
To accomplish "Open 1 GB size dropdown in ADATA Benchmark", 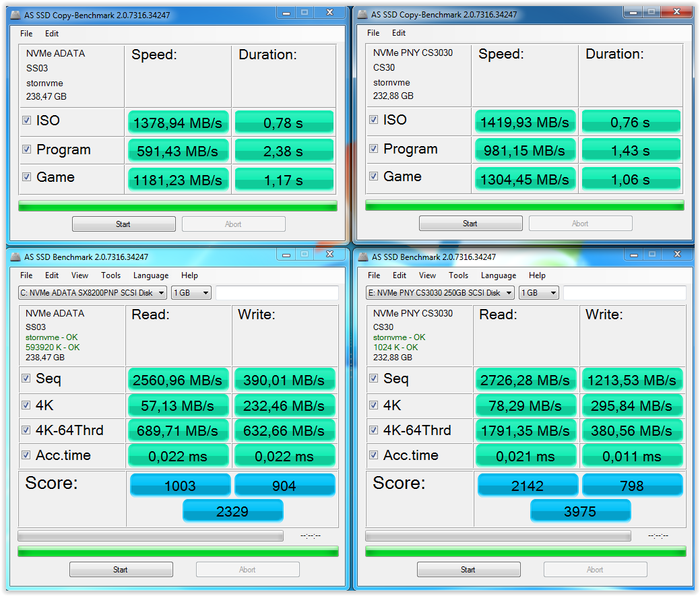I will (x=191, y=293).
